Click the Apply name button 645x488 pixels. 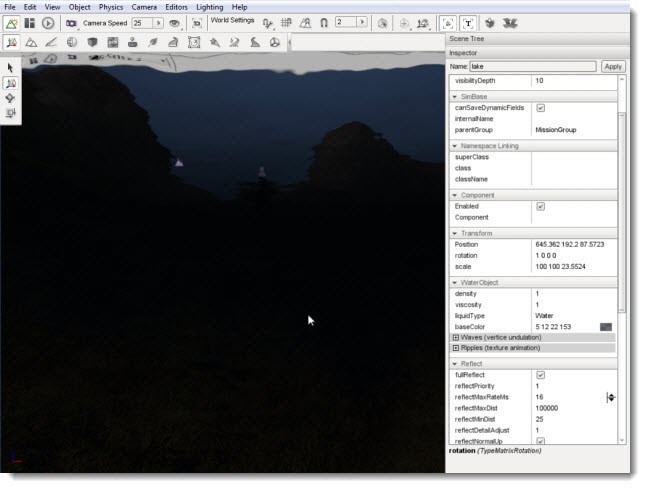pyautogui.click(x=613, y=67)
